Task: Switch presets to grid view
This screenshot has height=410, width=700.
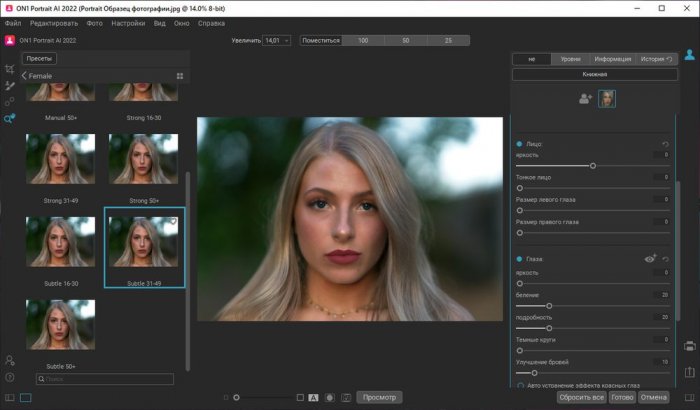Action: click(180, 75)
